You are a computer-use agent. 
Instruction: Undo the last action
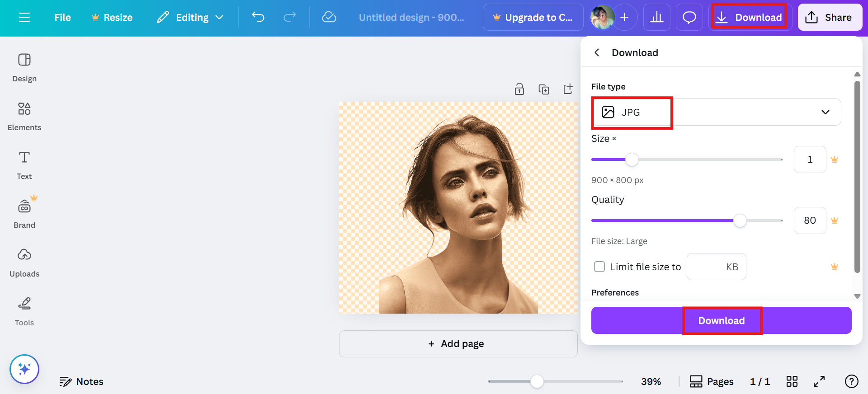[x=258, y=17]
